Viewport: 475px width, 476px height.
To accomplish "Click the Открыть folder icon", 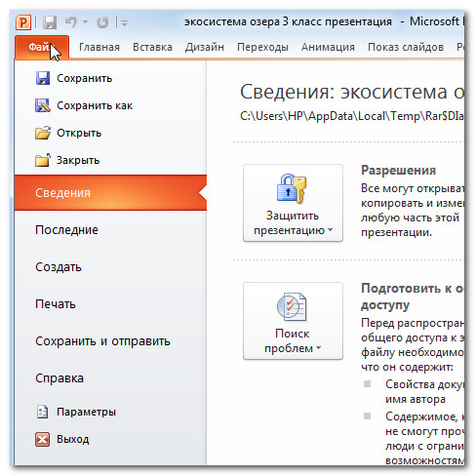I will pyautogui.click(x=43, y=133).
